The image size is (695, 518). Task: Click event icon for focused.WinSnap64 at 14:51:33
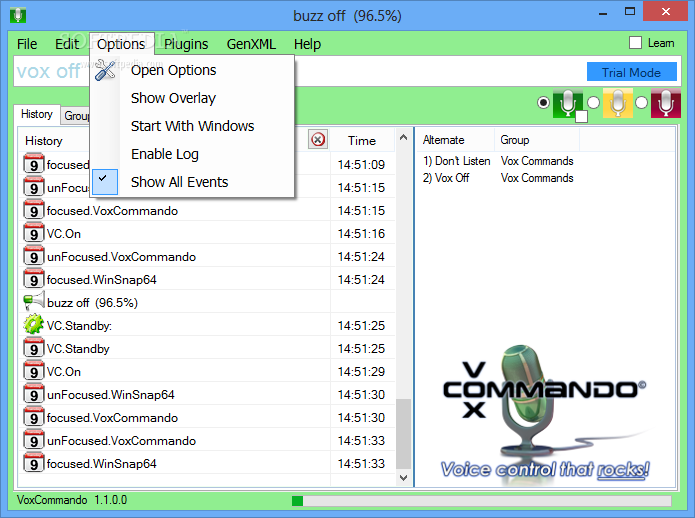coord(34,463)
